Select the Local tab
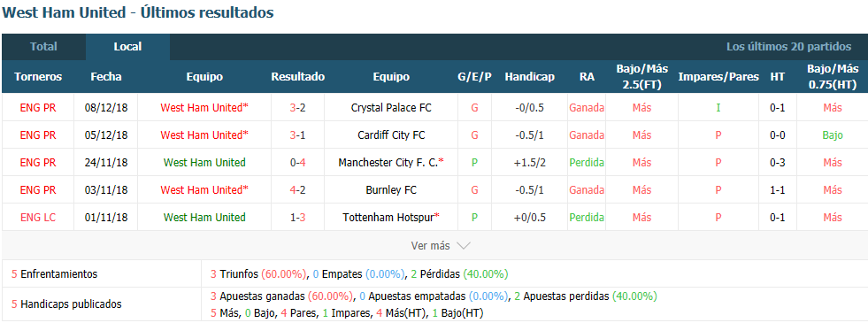Viewport: 868px width, 323px height. click(x=128, y=47)
